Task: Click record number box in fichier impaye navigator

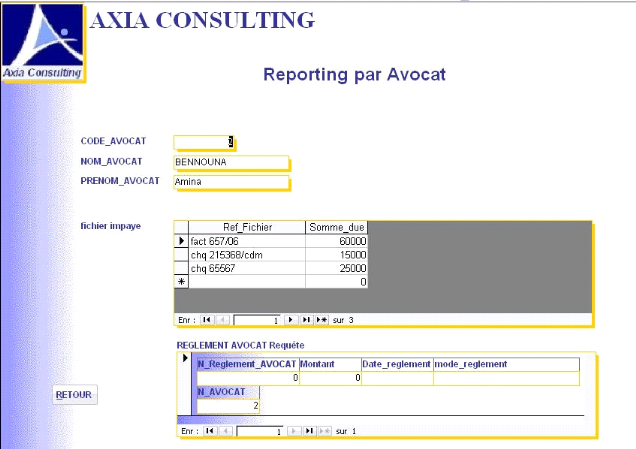Action: coord(257,320)
